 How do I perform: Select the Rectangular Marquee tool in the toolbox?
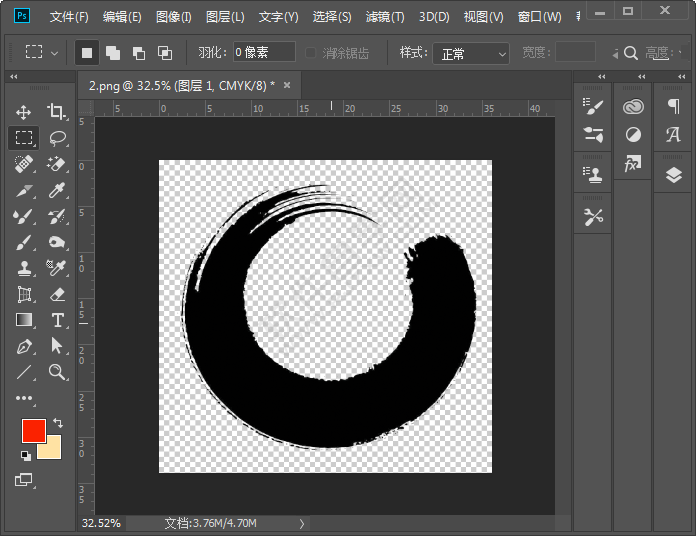point(24,138)
